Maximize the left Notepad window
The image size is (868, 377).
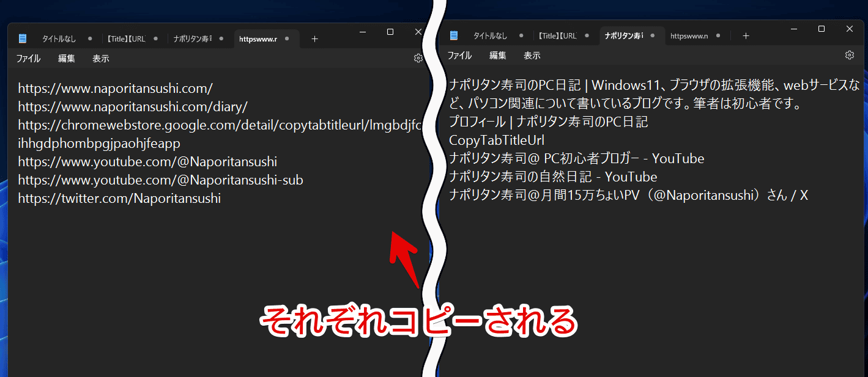[390, 31]
